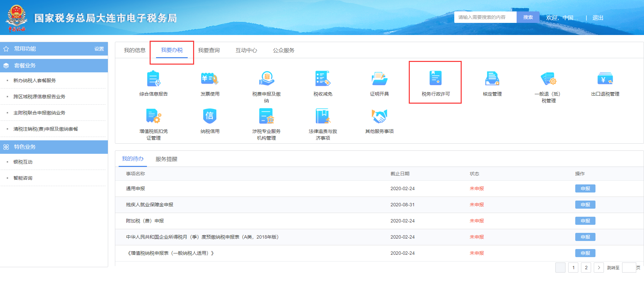Click the 退出 logout link
This screenshot has width=644, height=281.
(x=598, y=17)
